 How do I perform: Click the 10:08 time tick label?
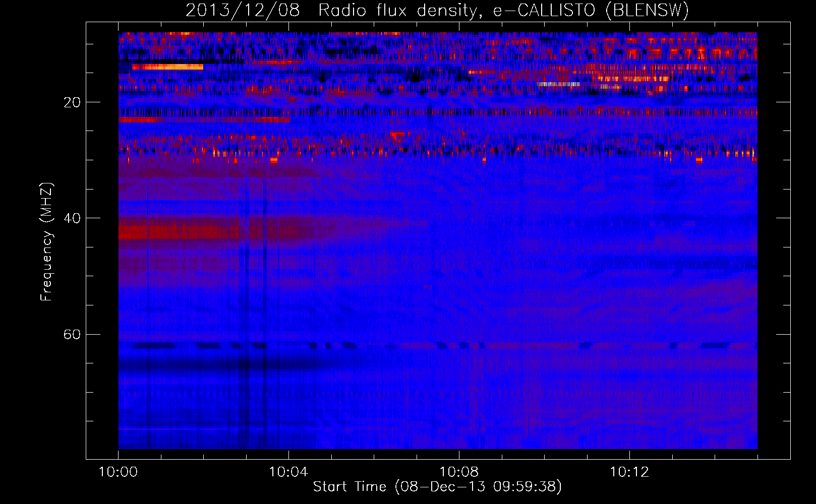[459, 472]
